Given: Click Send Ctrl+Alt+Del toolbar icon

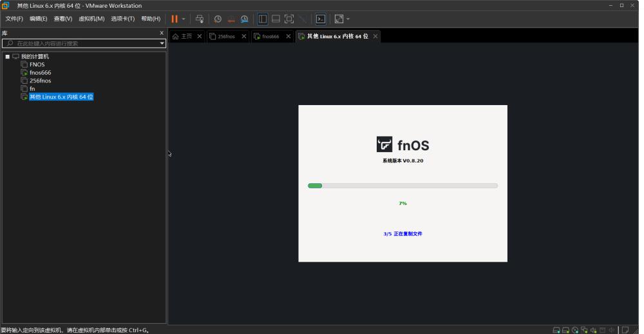Looking at the screenshot, I should point(200,19).
